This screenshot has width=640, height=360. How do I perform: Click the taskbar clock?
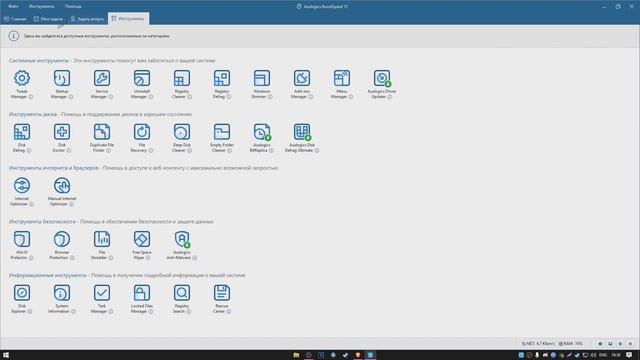(616, 355)
